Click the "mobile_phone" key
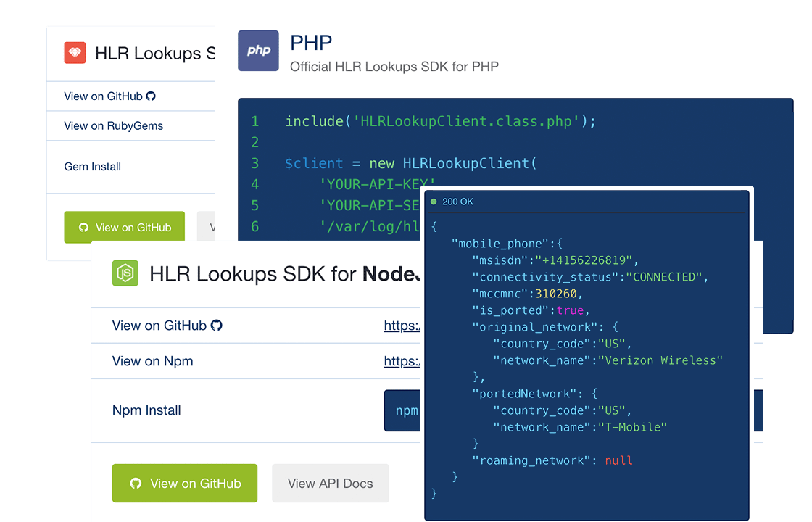812x522 pixels. click(500, 244)
